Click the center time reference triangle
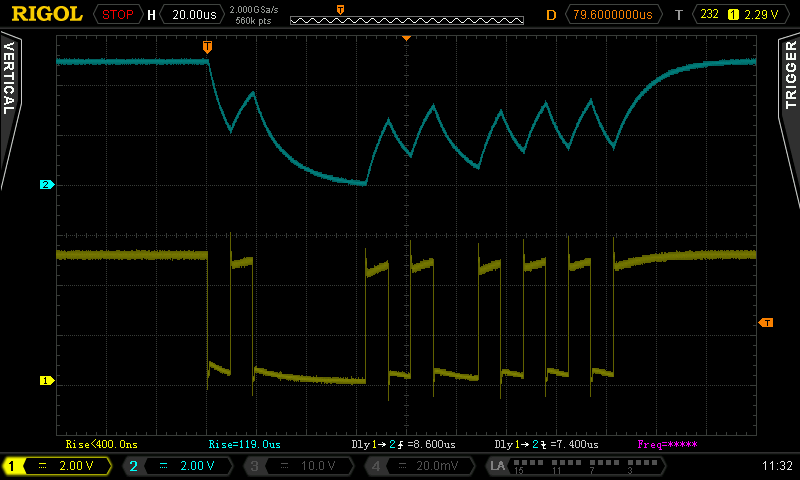800x480 pixels. tap(406, 38)
